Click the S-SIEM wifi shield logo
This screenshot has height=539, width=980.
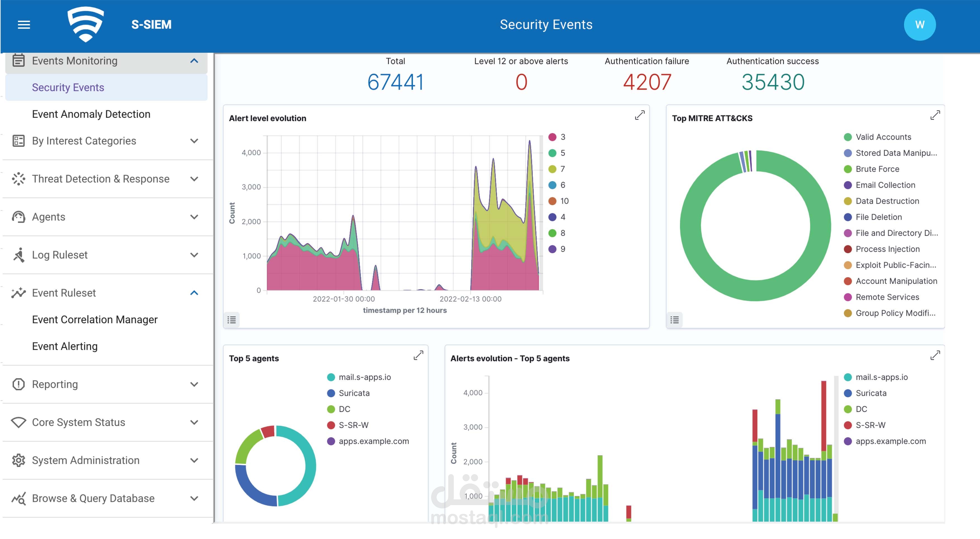[x=85, y=24]
